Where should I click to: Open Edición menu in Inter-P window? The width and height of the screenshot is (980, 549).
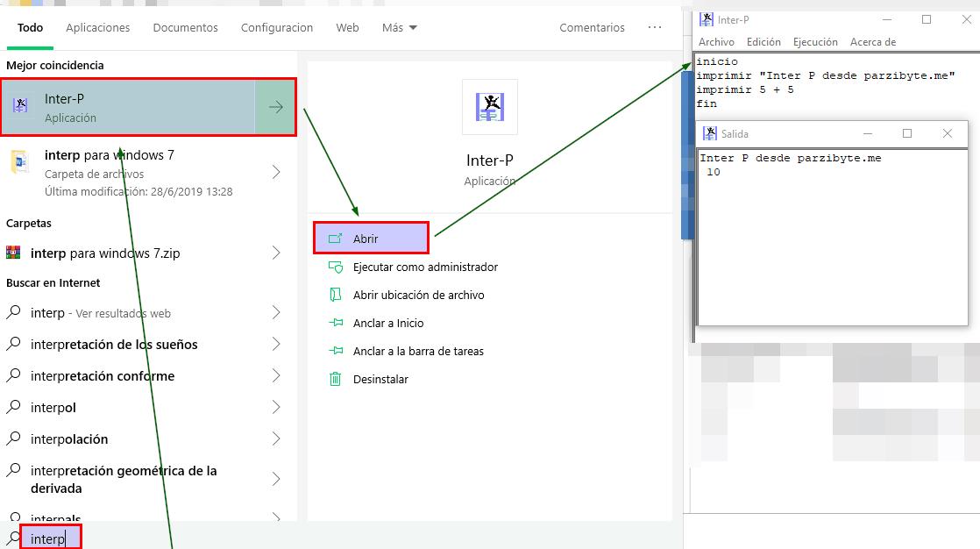tap(763, 42)
